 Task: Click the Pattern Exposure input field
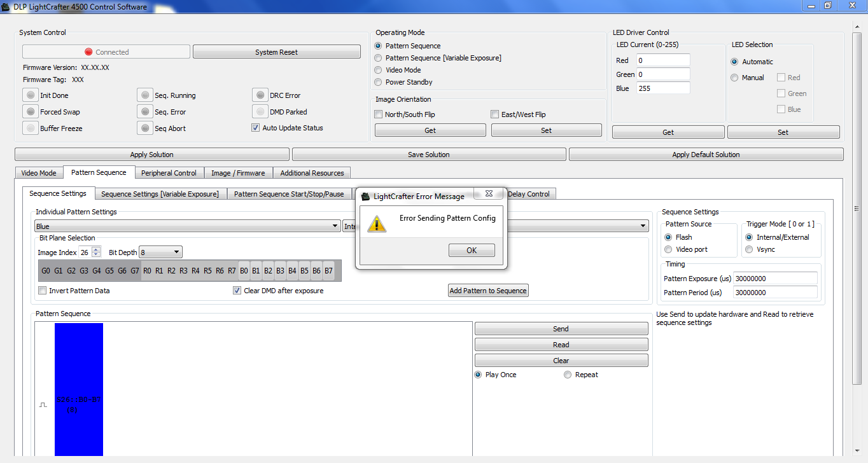(x=775, y=278)
